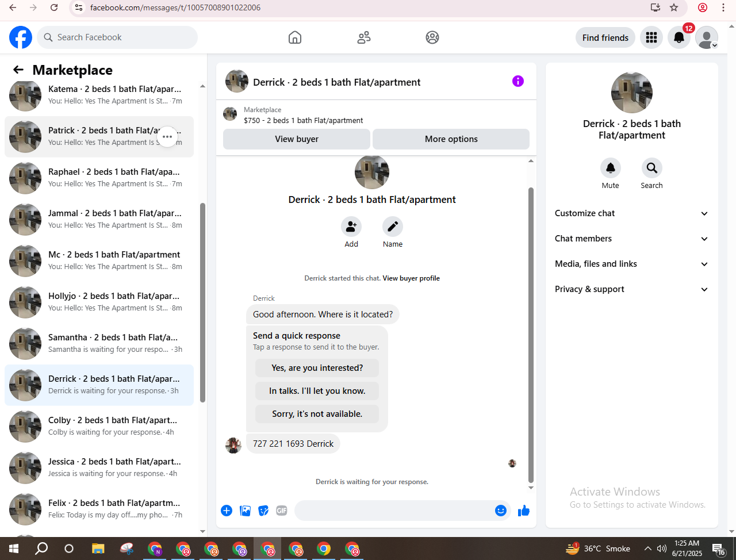The height and width of the screenshot is (560, 736).
Task: Click the browser address bar URL
Action: pyautogui.click(x=175, y=7)
